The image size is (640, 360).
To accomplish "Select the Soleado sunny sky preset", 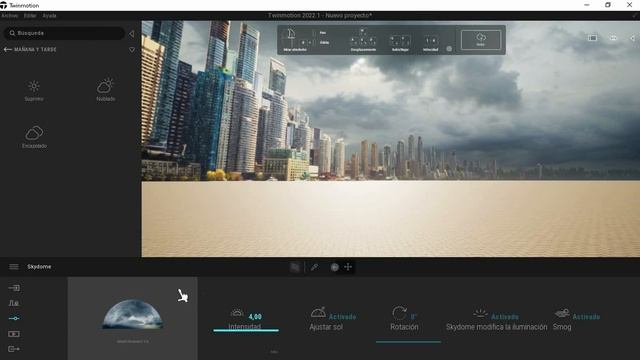I will [34, 90].
